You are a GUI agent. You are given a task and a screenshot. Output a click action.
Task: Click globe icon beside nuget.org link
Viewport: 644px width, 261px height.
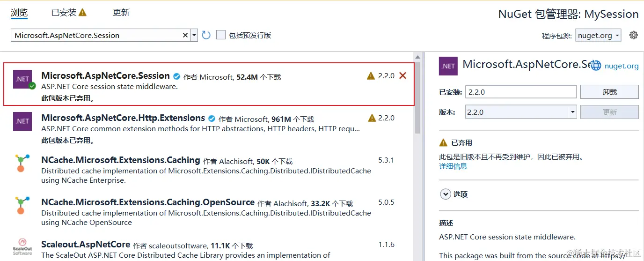tap(596, 66)
